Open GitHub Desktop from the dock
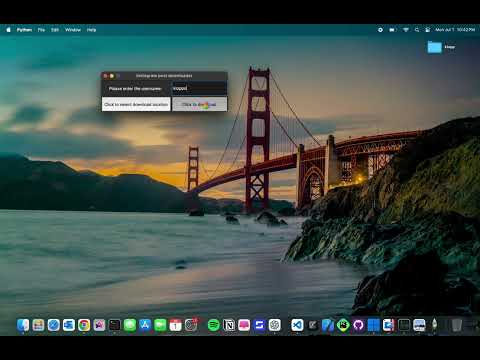This screenshot has height=360, width=480. pos(358,325)
